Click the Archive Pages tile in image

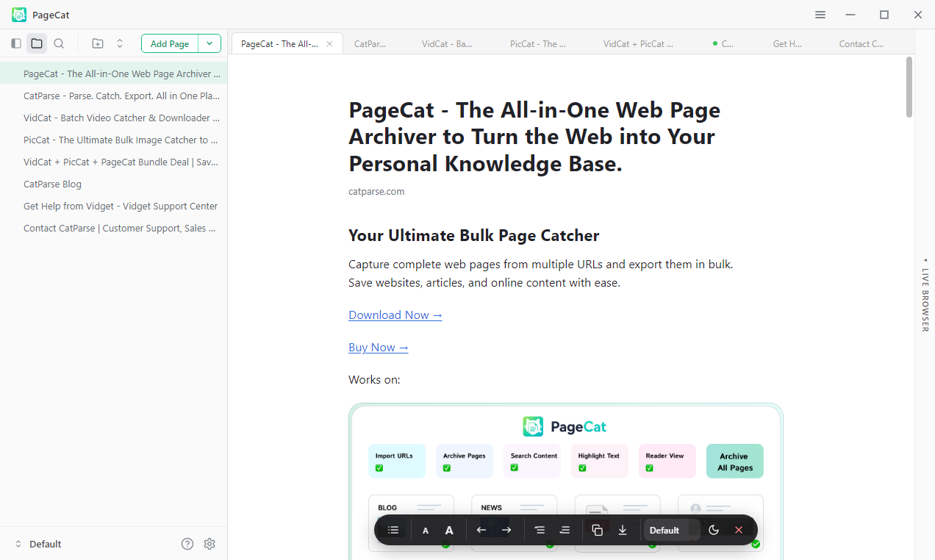pyautogui.click(x=465, y=461)
